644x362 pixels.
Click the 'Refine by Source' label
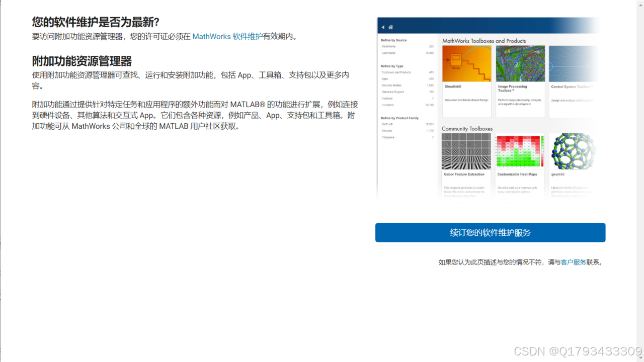point(393,40)
